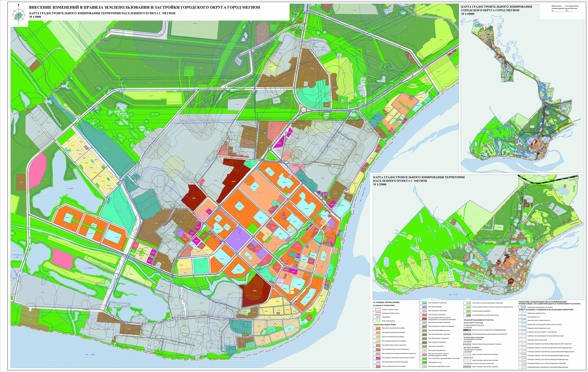
Task: Click the 'оз. Согра' lake label
Action: click(70, 188)
